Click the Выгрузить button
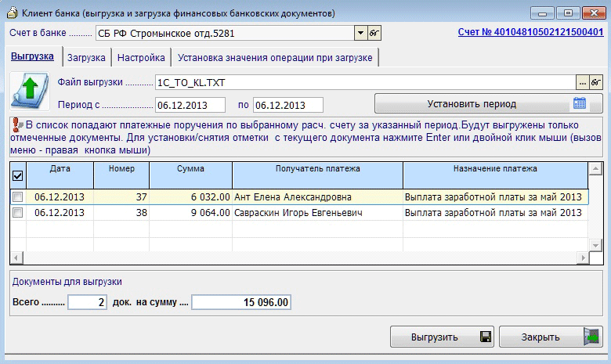 tap(442, 337)
